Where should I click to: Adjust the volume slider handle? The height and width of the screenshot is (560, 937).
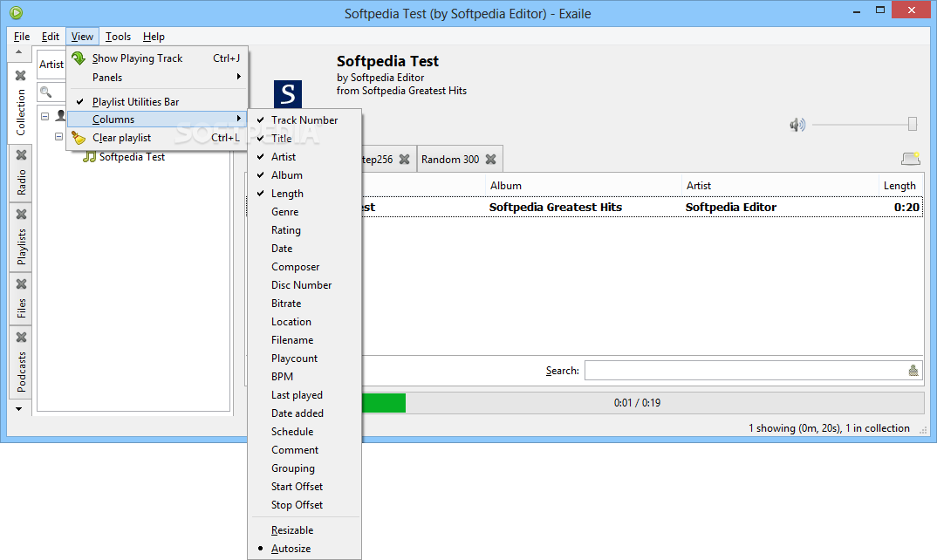pyautogui.click(x=913, y=124)
